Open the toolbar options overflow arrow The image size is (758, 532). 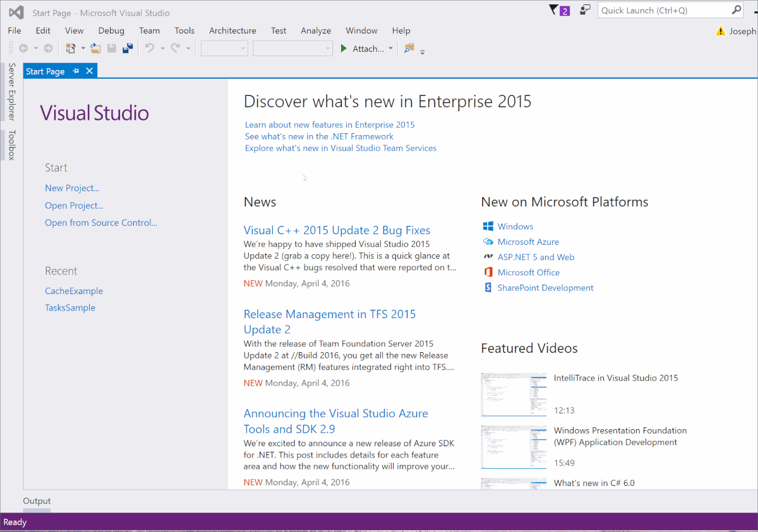(x=423, y=52)
